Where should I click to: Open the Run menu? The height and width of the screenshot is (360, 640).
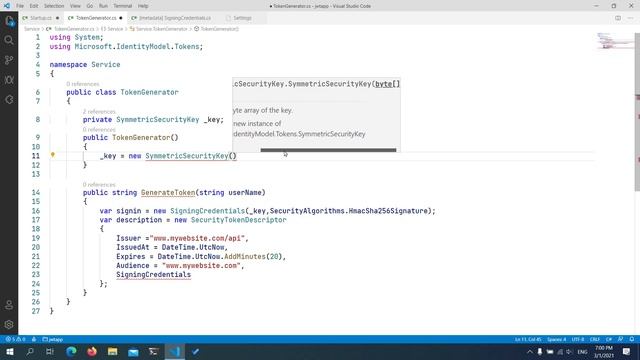(103, 6)
